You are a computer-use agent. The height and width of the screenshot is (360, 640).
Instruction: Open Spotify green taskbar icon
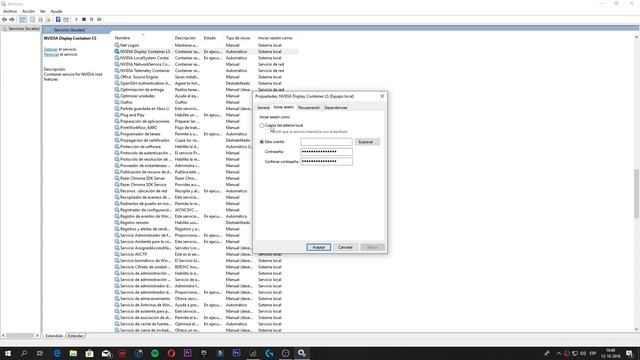(155, 353)
